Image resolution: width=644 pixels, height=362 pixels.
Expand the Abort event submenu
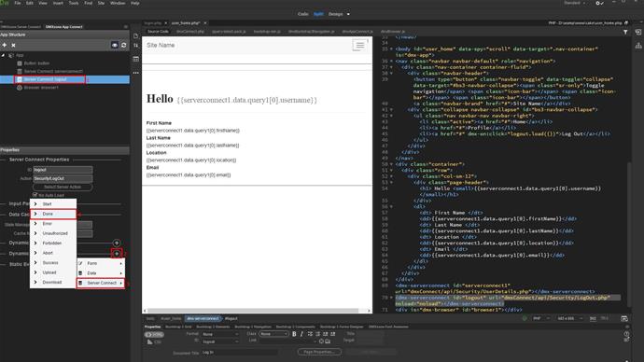click(53, 253)
